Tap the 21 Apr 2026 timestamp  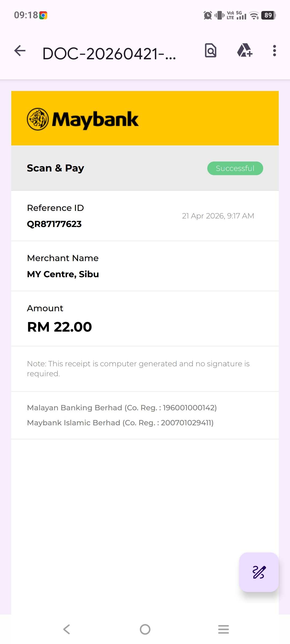point(218,216)
